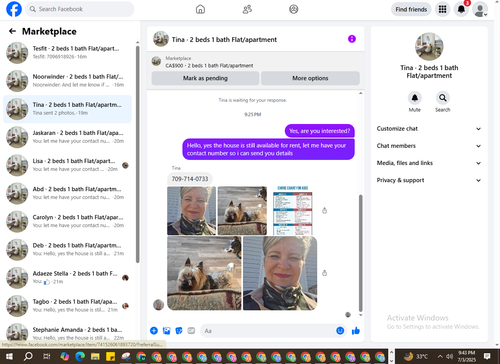Open the small dog photo thumbnail
This screenshot has width=500, height=364.
tap(242, 210)
